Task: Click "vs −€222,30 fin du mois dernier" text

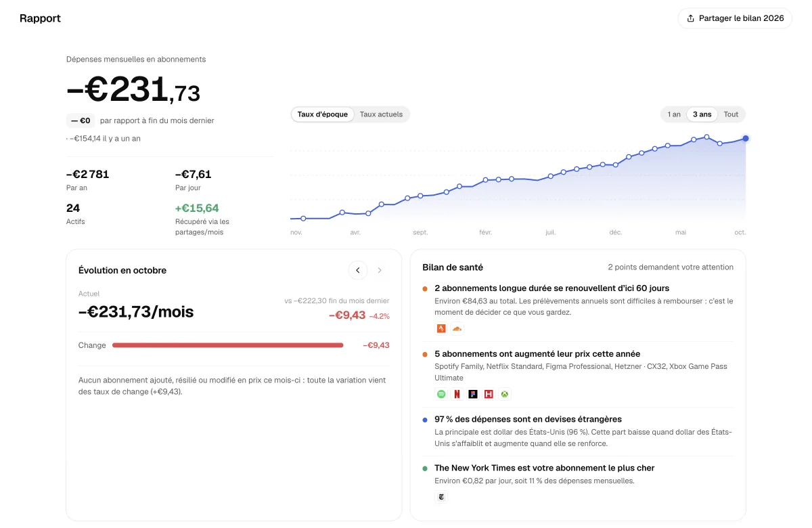Action: (x=337, y=301)
